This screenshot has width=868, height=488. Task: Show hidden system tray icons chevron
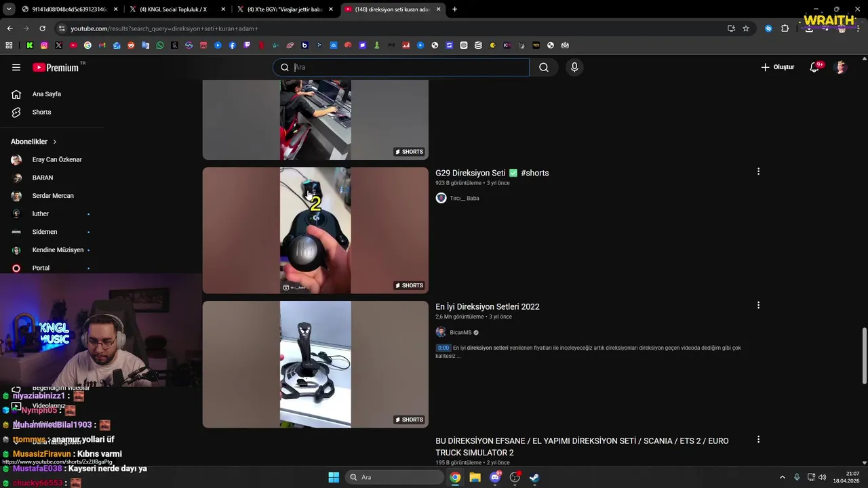pyautogui.click(x=782, y=477)
